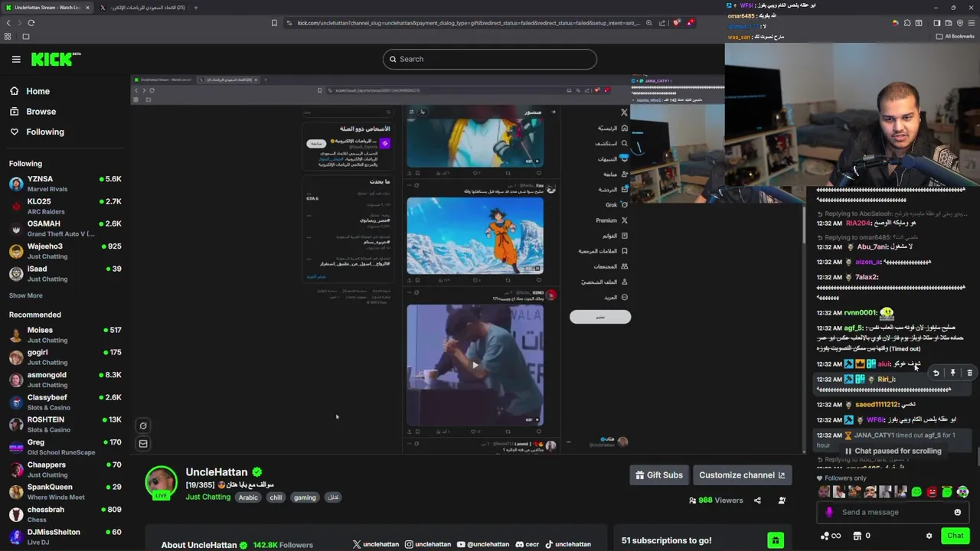Click the browser address bar URL
Viewport: 980px width, 551px height.
[468, 23]
